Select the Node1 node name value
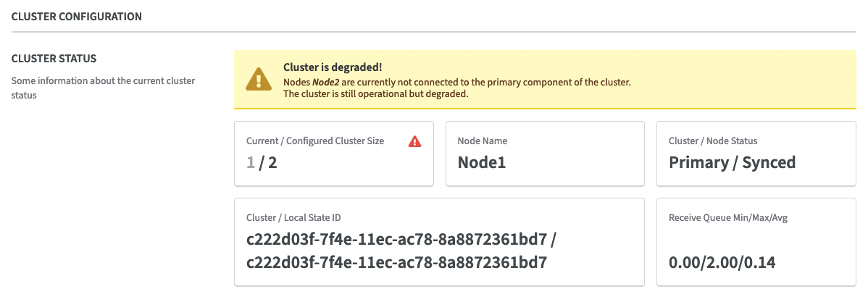This screenshot has width=868, height=302. click(x=481, y=162)
